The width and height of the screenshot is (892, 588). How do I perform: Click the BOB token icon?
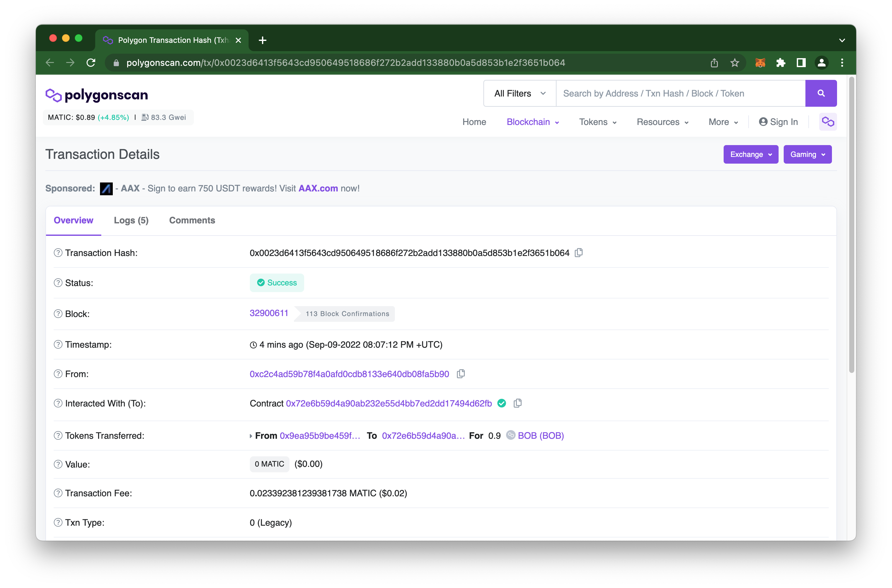tap(511, 435)
